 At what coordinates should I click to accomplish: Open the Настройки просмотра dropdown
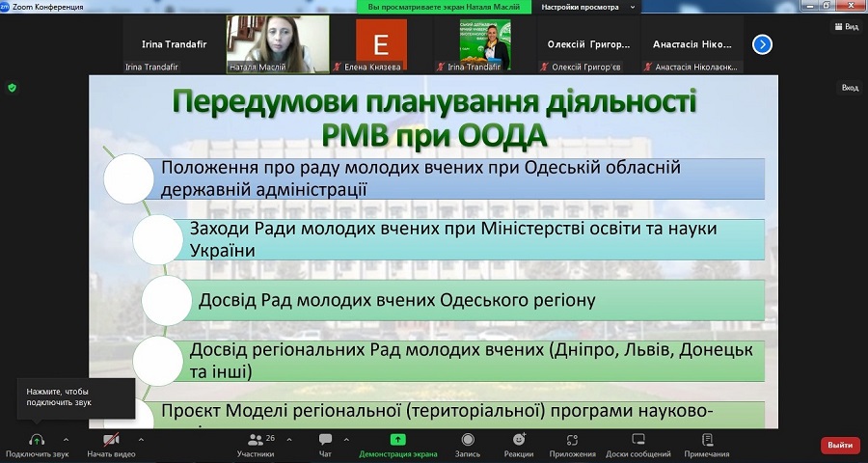[x=590, y=6]
